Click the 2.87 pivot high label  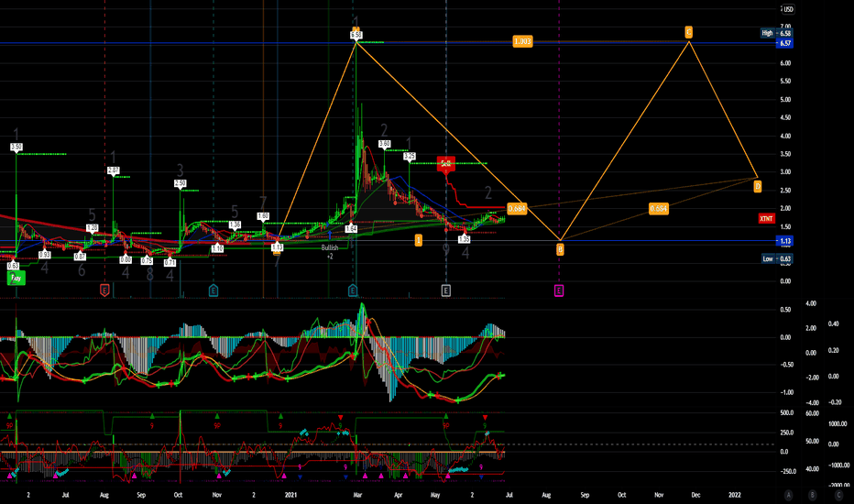pos(114,170)
